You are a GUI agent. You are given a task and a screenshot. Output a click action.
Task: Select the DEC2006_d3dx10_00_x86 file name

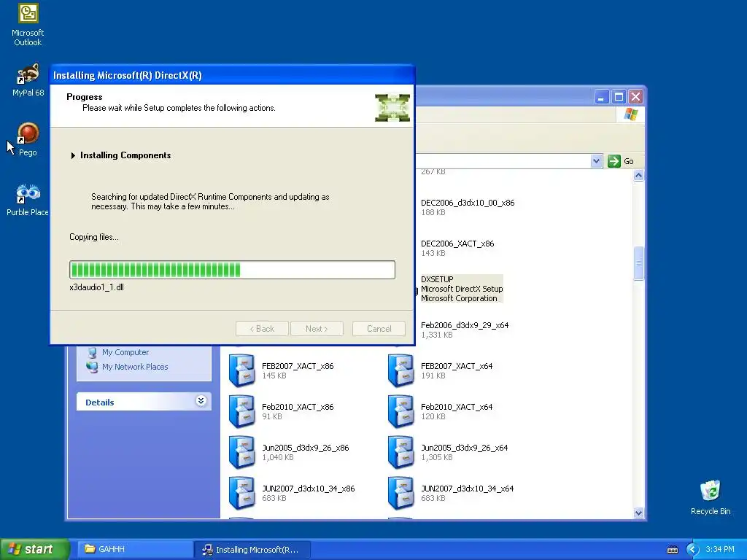tap(468, 203)
